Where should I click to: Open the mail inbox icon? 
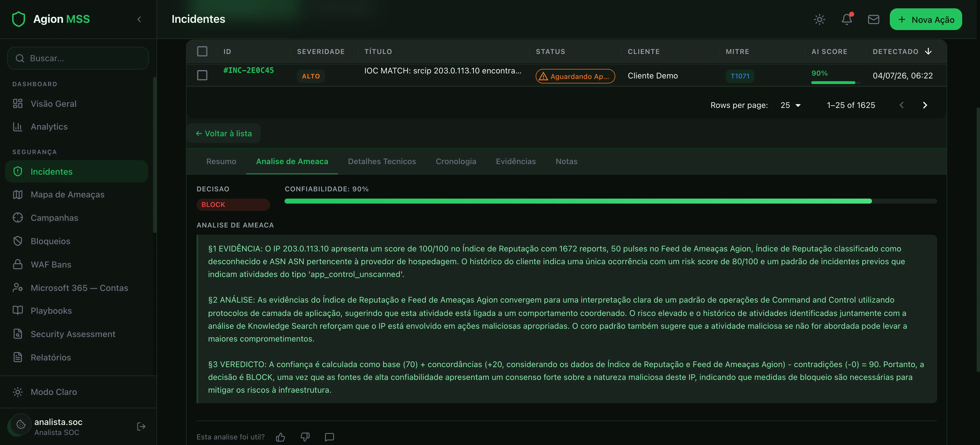click(873, 19)
